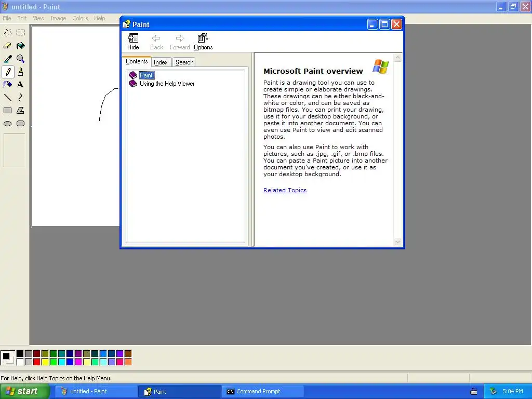
Task: Click the Paint help taskbar button
Action: tap(180, 392)
